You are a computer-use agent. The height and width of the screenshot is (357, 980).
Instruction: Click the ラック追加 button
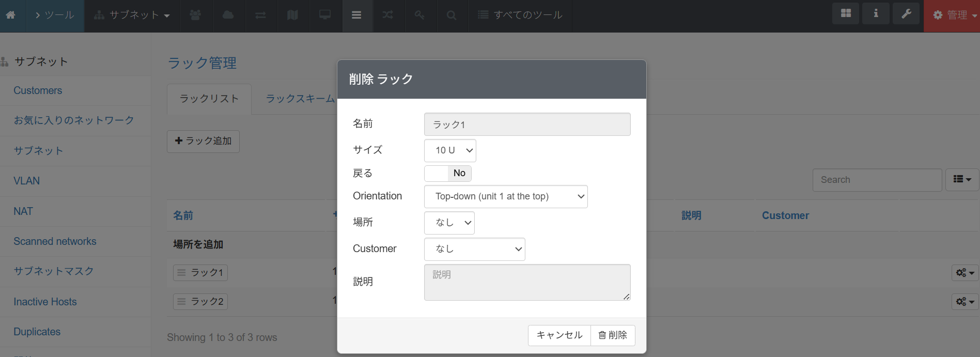point(203,141)
